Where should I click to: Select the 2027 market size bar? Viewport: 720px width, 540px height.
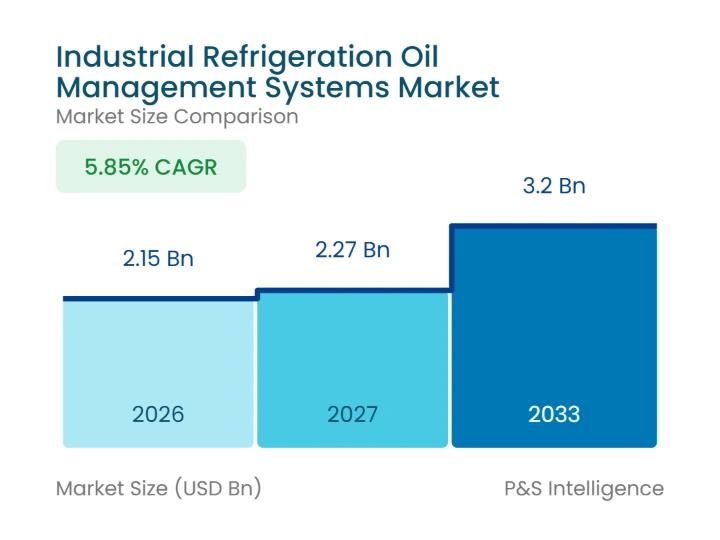pos(352,368)
